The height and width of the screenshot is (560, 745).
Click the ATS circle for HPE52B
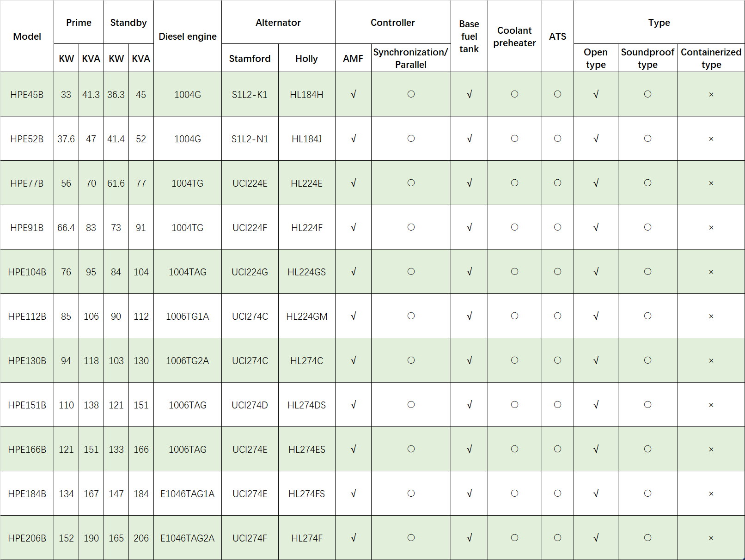557,139
